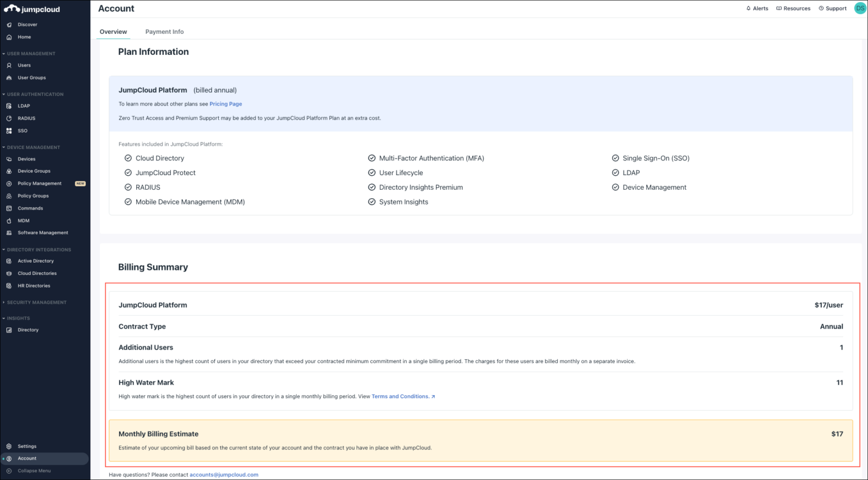Select Commands under Device Management

click(29, 208)
